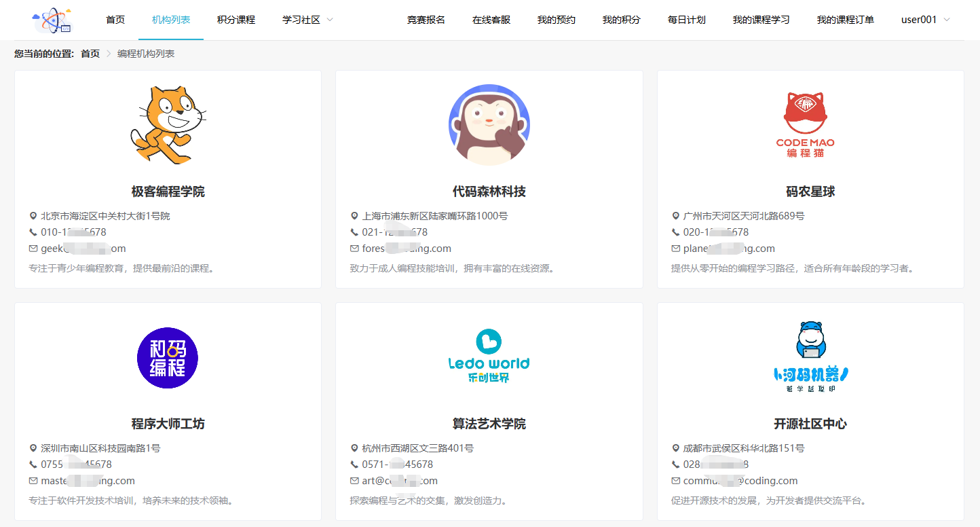The image size is (980, 527).
Task: Select the 机构列表 tab
Action: (x=171, y=20)
